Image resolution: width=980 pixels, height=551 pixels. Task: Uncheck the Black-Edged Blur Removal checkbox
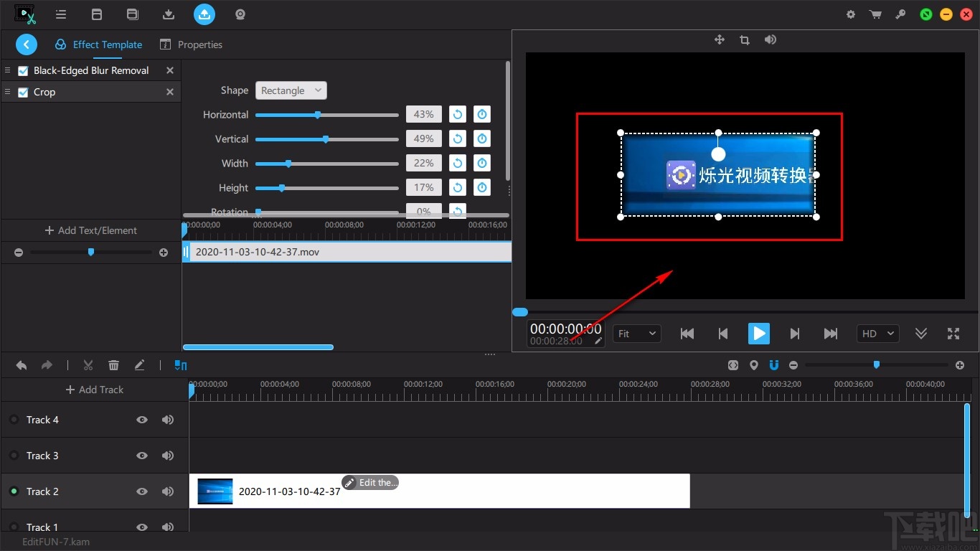point(23,70)
